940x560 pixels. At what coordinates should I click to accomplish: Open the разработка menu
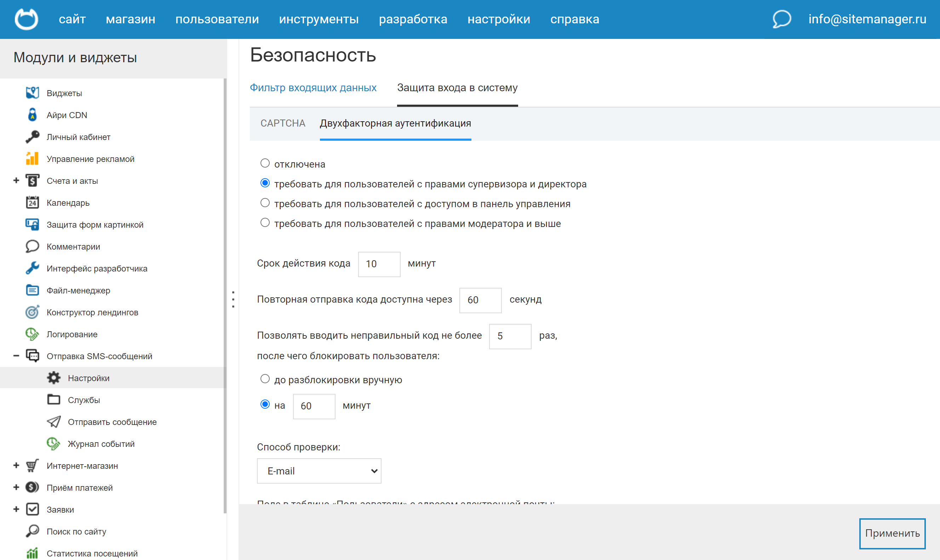(413, 19)
